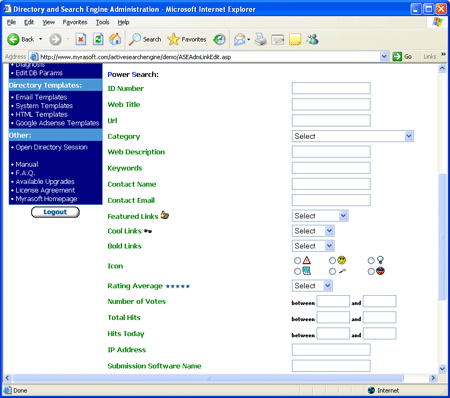Screen dimensions: 450x398
Task: Click the ID Number input field
Action: [x=331, y=88]
